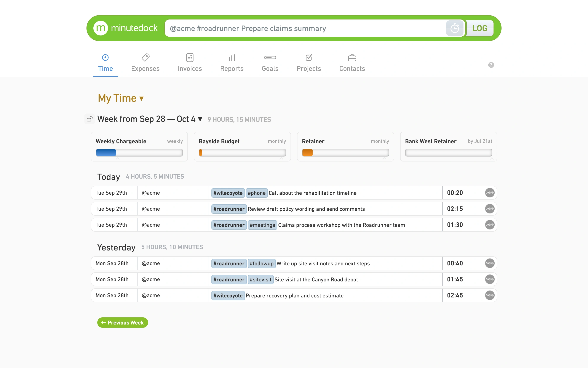The width and height of the screenshot is (588, 368).
Task: Click 'Claims process workshop with the Roadrunner team'
Action: 342,225
